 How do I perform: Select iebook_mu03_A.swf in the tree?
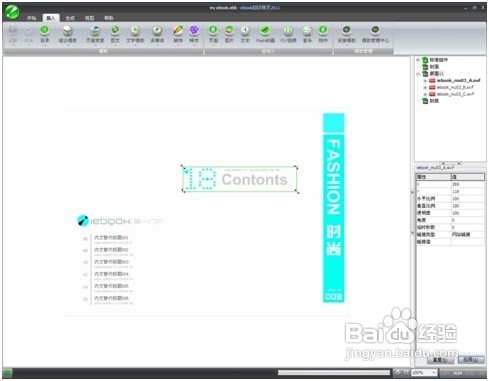(458, 81)
